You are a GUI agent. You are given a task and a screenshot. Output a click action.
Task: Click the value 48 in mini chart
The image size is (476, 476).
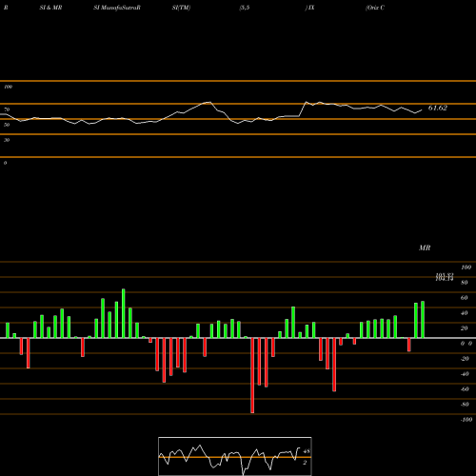coord(307,451)
